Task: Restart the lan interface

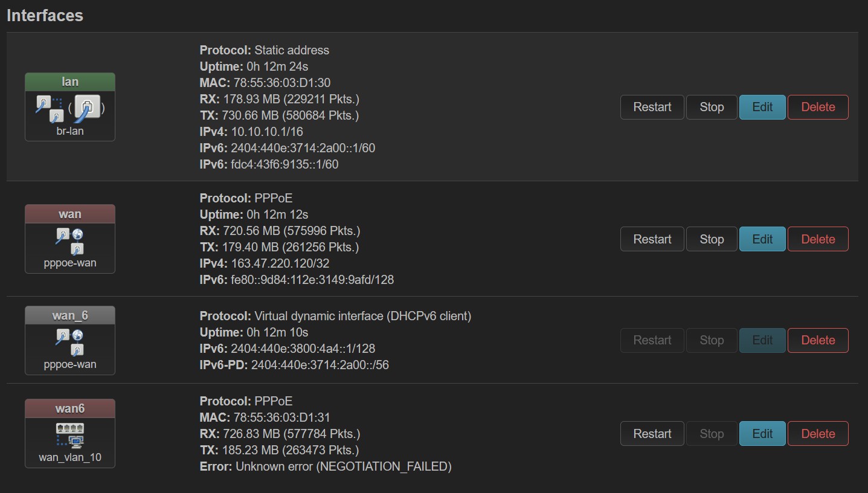Action: 652,107
